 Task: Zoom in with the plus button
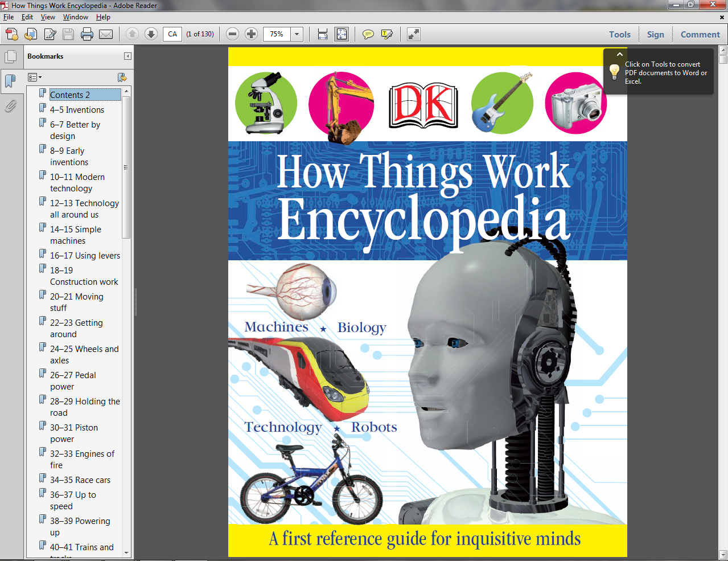pos(251,34)
